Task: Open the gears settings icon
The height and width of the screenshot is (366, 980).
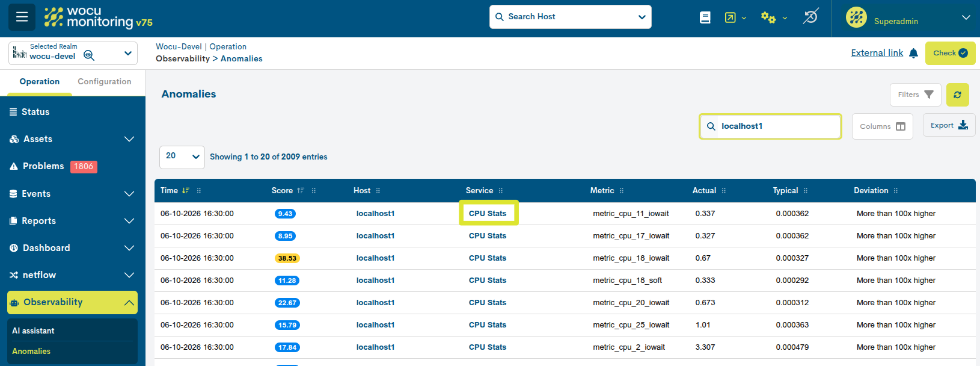Action: (x=768, y=17)
